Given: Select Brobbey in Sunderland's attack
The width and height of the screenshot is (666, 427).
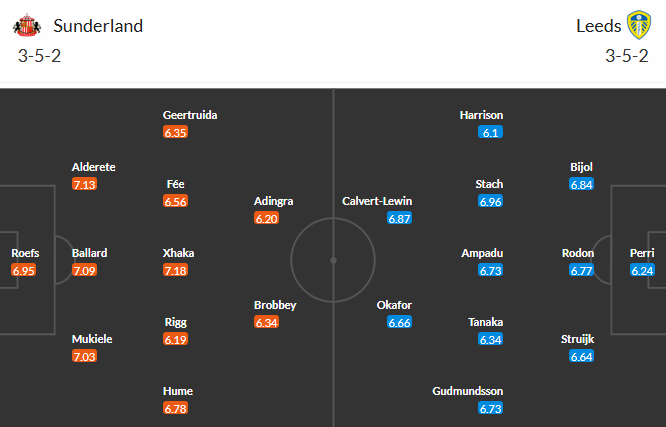Looking at the screenshot, I should (x=277, y=305).
